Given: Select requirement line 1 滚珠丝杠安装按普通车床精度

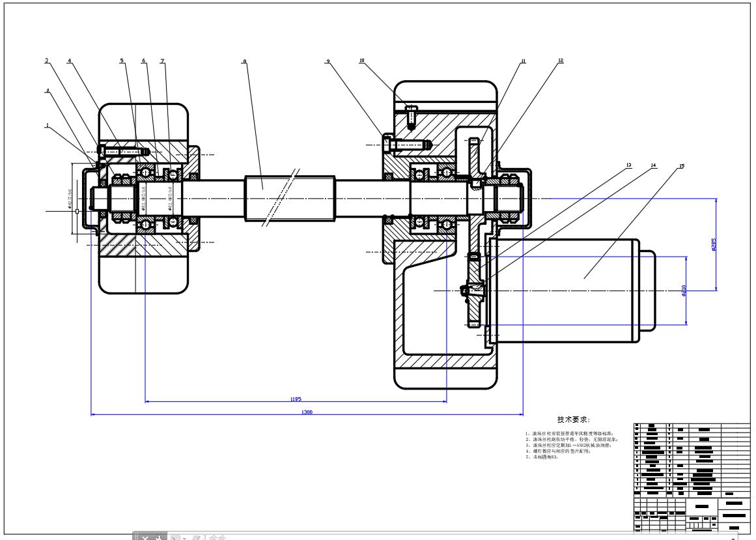Looking at the screenshot, I should pyautogui.click(x=569, y=433).
